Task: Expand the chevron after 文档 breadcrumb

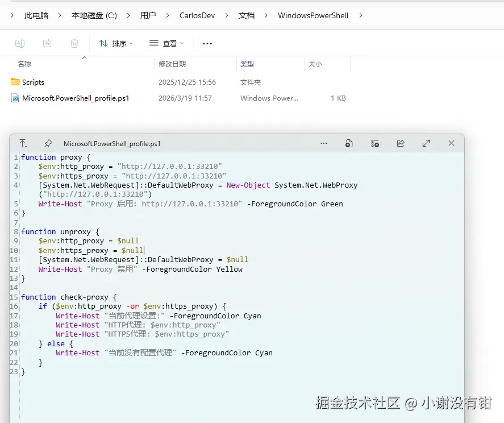Action: click(266, 15)
